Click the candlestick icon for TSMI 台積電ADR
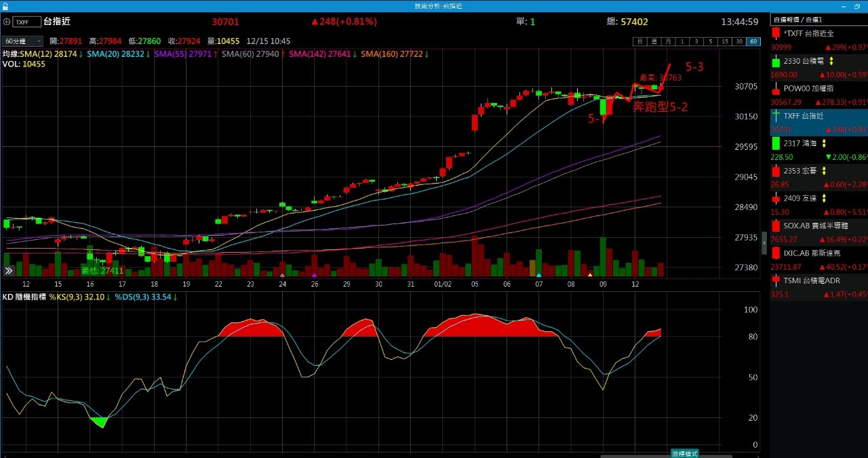 pyautogui.click(x=776, y=280)
